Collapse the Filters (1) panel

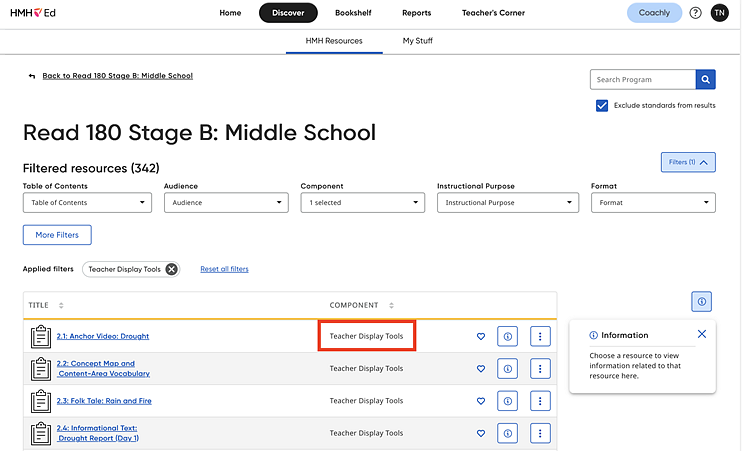[x=688, y=162]
